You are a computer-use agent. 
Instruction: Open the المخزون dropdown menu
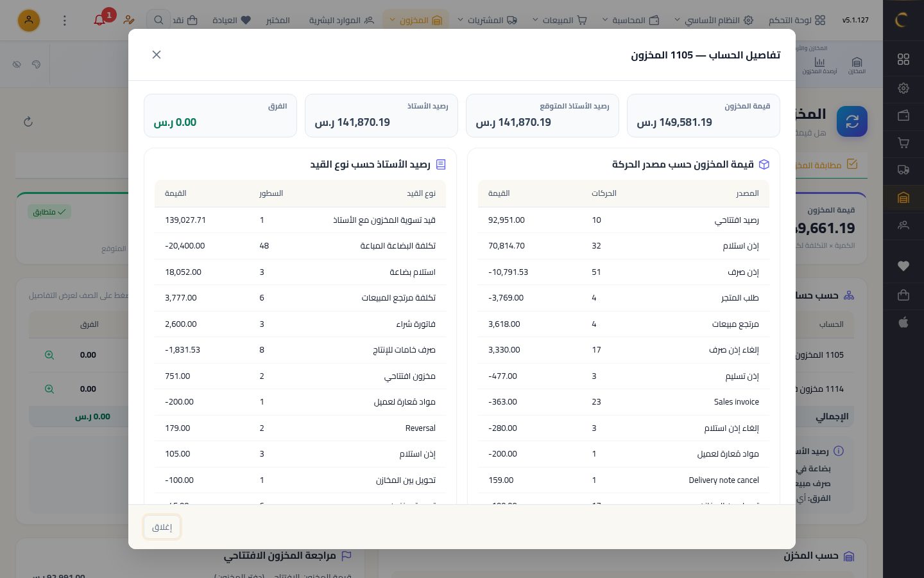(416, 21)
